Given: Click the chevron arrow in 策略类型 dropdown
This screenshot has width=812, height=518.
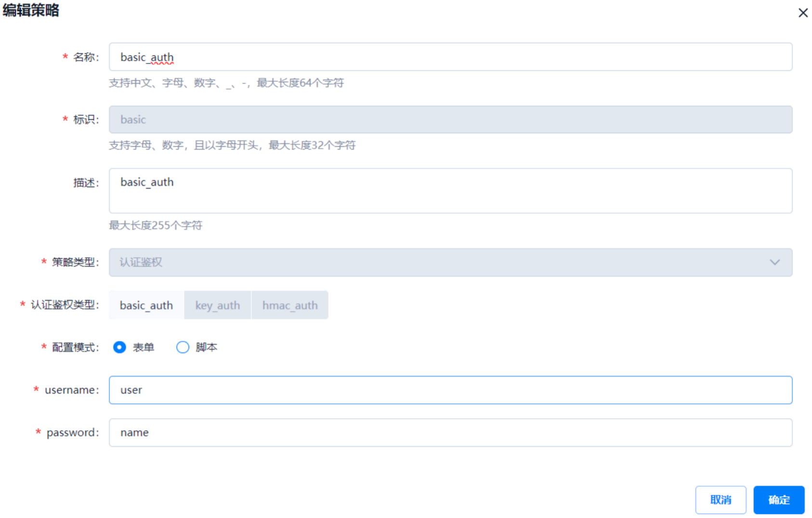Looking at the screenshot, I should coord(774,262).
